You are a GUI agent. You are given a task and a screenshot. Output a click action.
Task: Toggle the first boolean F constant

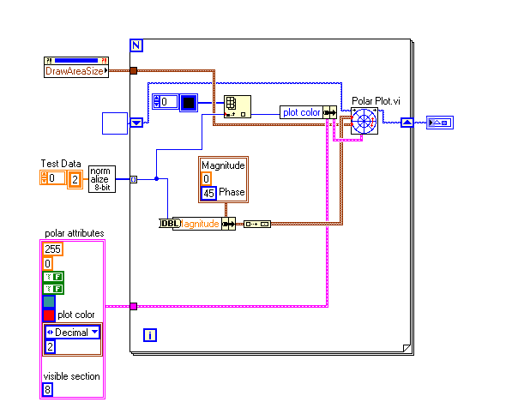pos(53,277)
